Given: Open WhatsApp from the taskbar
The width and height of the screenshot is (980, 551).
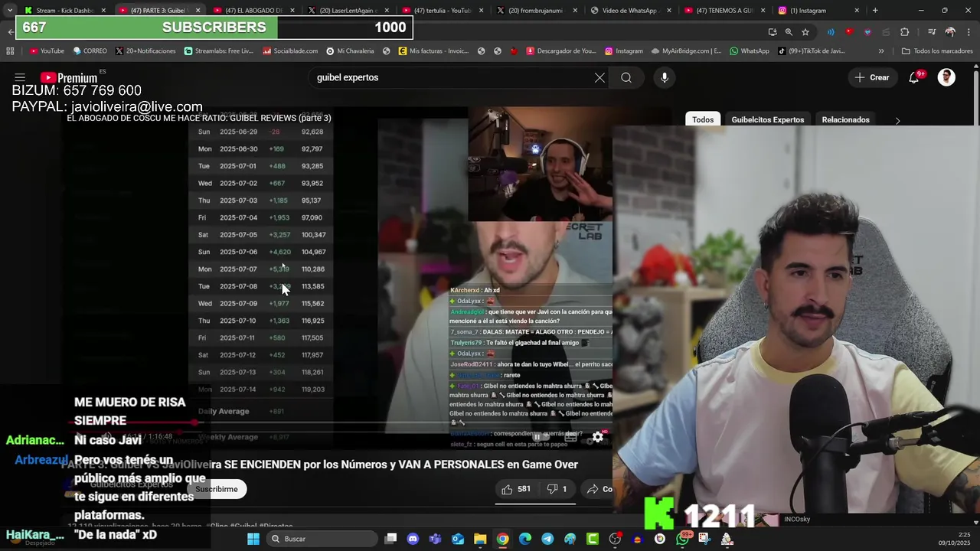Looking at the screenshot, I should pyautogui.click(x=682, y=539).
